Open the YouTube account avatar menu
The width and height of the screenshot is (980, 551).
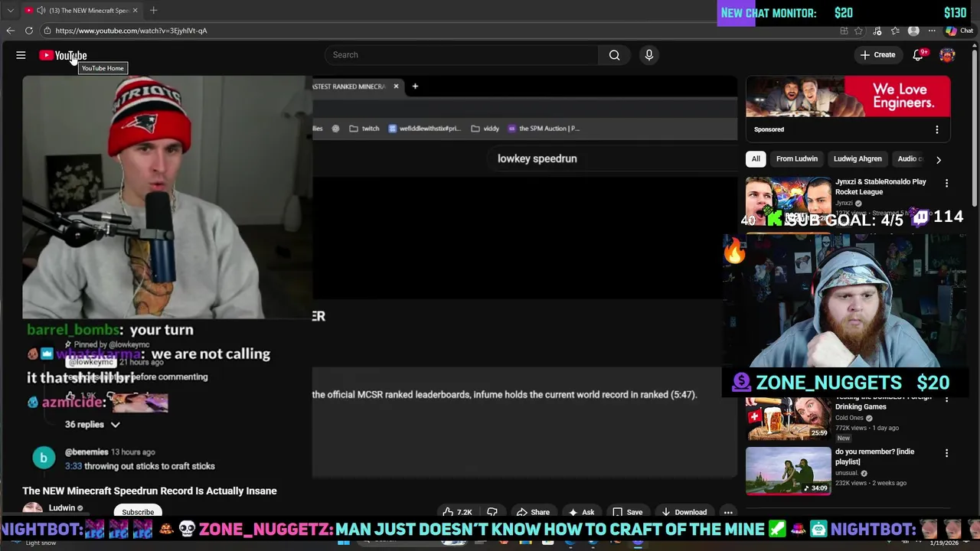pyautogui.click(x=947, y=55)
